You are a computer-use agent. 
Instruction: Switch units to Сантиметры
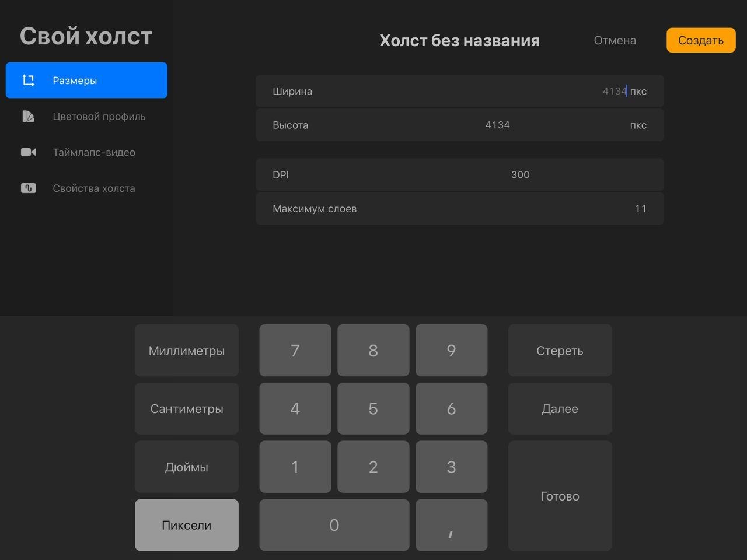point(187,409)
